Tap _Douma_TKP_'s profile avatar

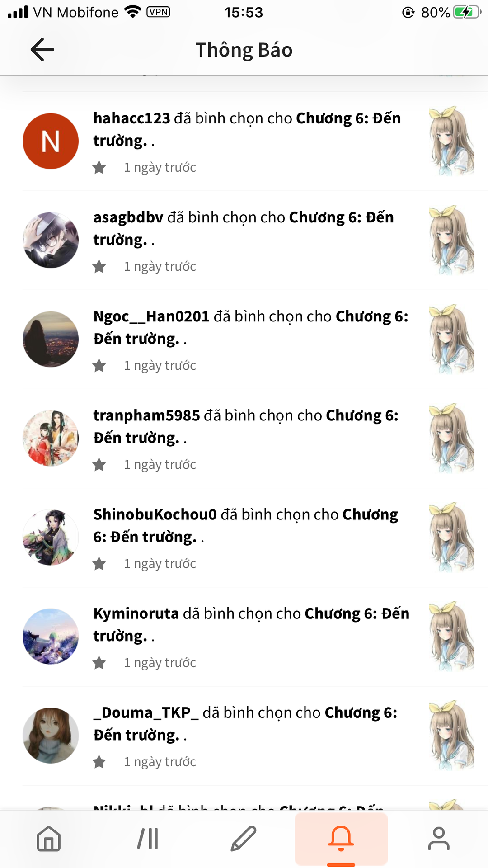51,735
